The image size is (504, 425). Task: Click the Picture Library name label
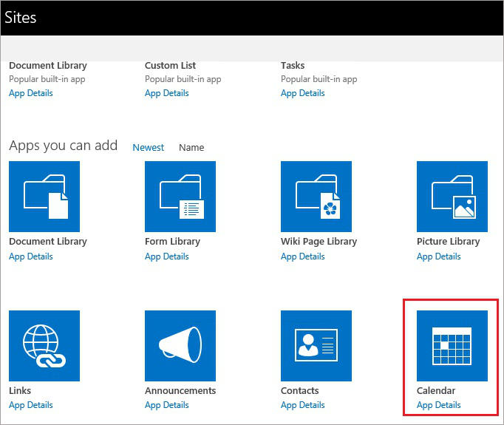[x=449, y=242]
